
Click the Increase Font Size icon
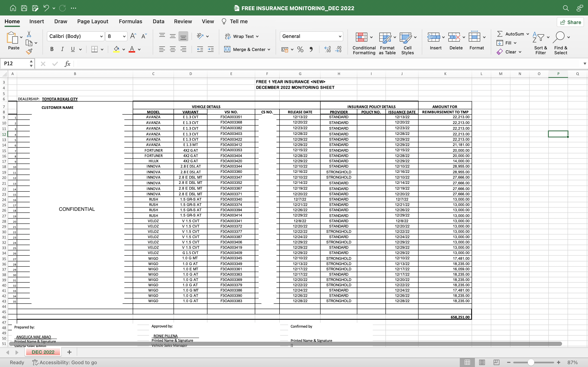[x=133, y=36]
